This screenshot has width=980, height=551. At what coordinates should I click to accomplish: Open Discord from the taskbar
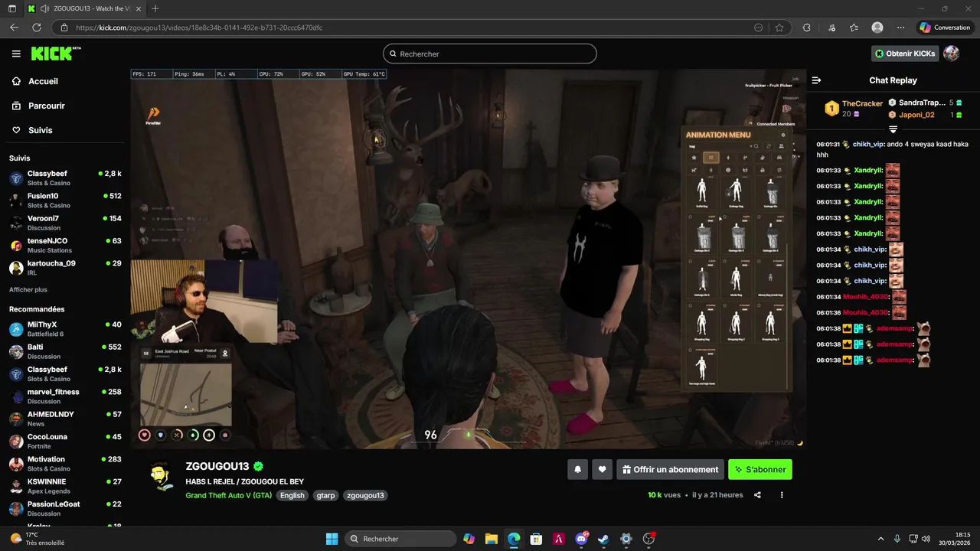[581, 539]
